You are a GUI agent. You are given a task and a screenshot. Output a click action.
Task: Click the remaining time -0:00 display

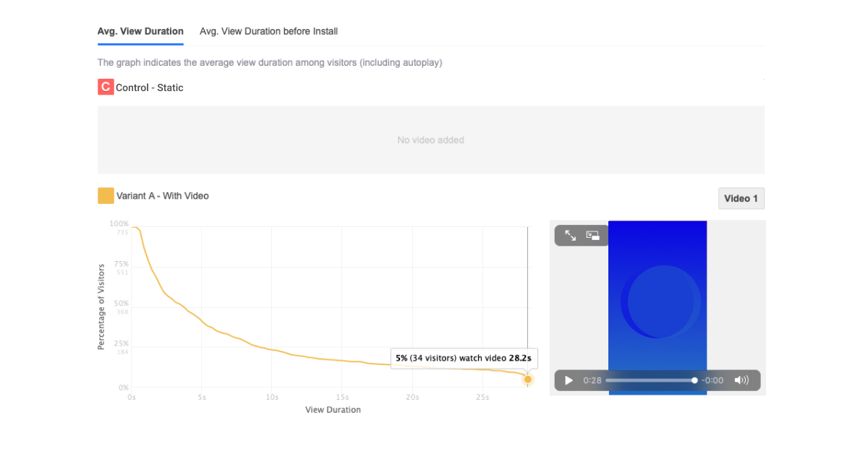pyautogui.click(x=713, y=380)
